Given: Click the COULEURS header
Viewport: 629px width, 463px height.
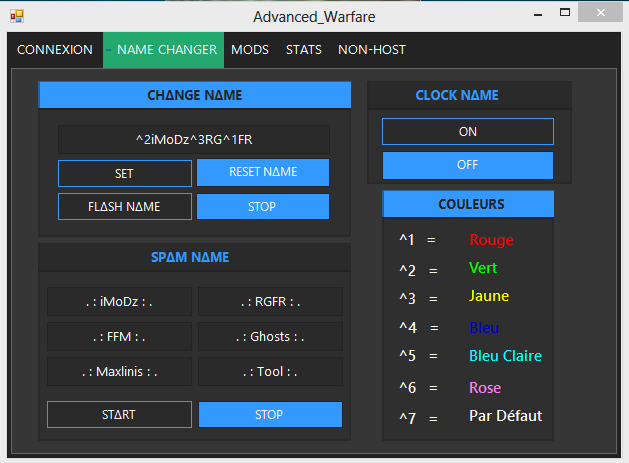Looking at the screenshot, I should [x=469, y=204].
